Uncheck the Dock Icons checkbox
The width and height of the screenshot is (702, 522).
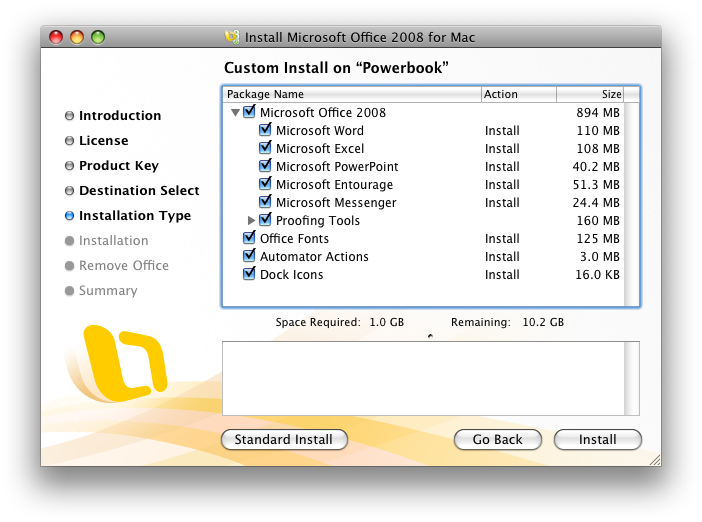249,274
